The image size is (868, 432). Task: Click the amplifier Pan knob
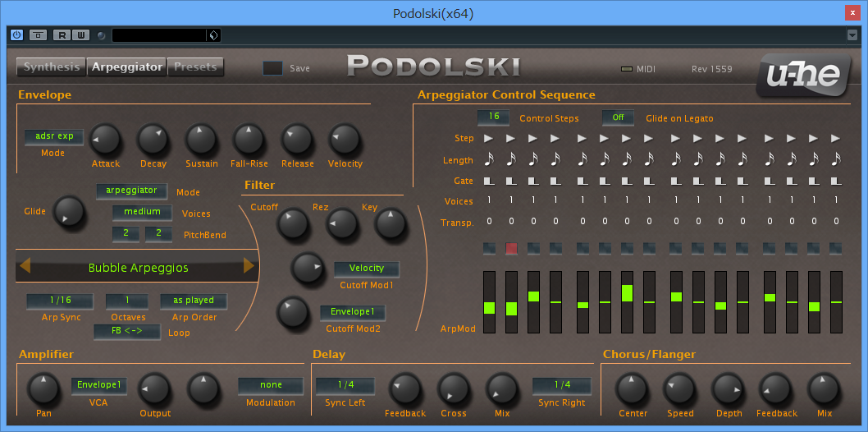tap(43, 388)
